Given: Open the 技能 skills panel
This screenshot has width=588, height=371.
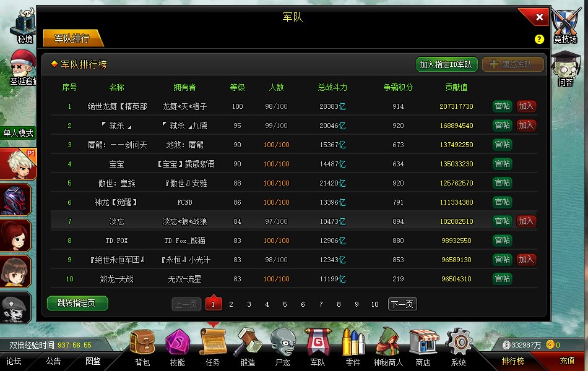Looking at the screenshot, I should [178, 343].
